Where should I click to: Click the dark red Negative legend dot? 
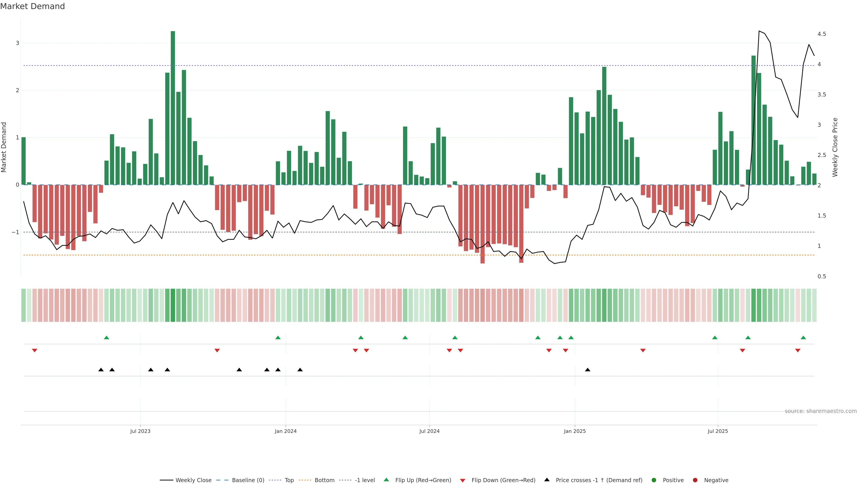pyautogui.click(x=695, y=480)
